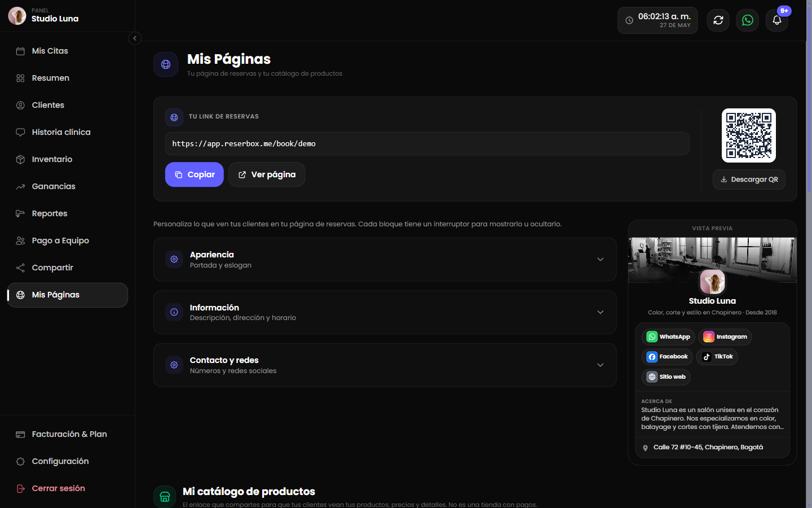The width and height of the screenshot is (812, 508).
Task: Open Historia clínica section
Action: click(x=68, y=132)
